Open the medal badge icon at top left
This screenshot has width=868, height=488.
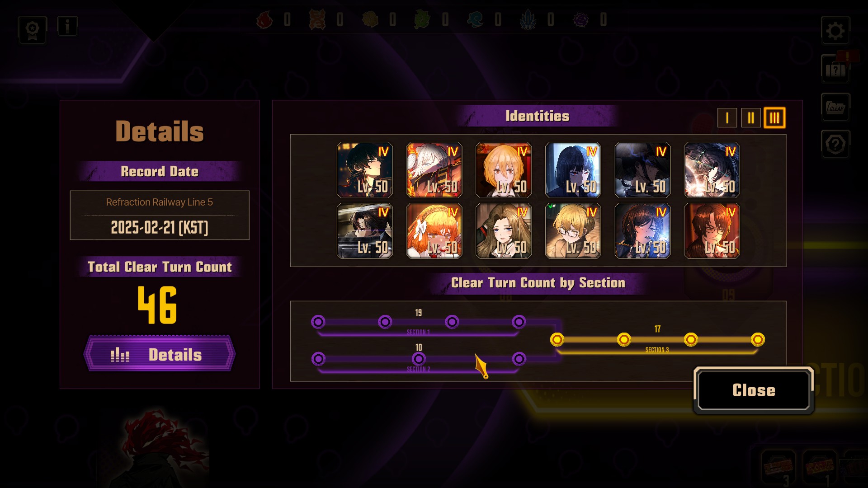32,30
